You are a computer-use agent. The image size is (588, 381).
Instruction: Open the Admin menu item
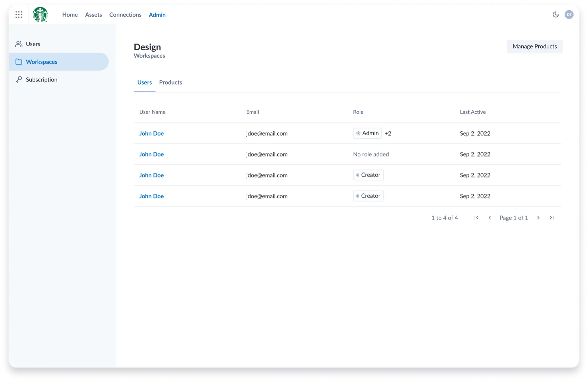157,15
